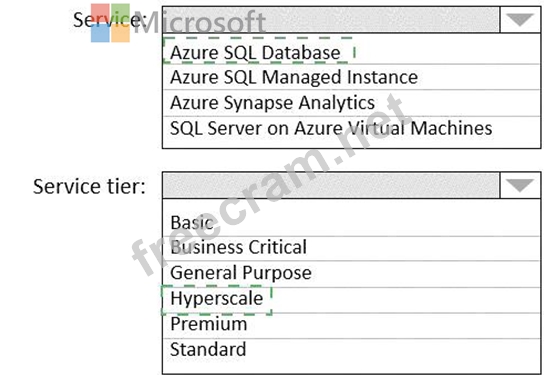544x375 pixels.
Task: Click the blue square of Microsoft logo
Action: click(x=100, y=33)
